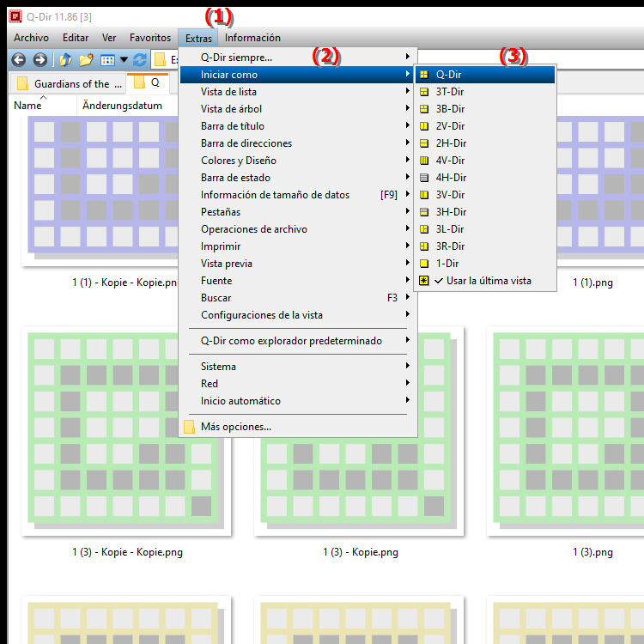
Task: Expand the Pestañas submenu
Action: click(x=407, y=211)
